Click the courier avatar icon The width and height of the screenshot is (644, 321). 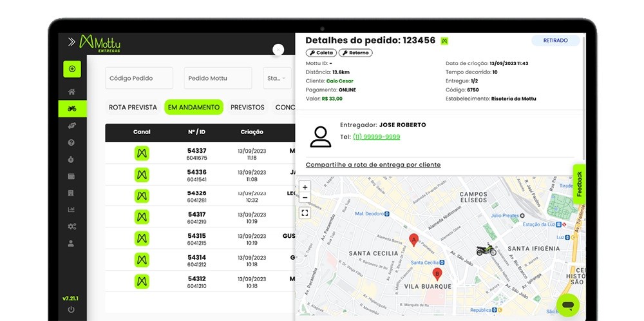[320, 137]
